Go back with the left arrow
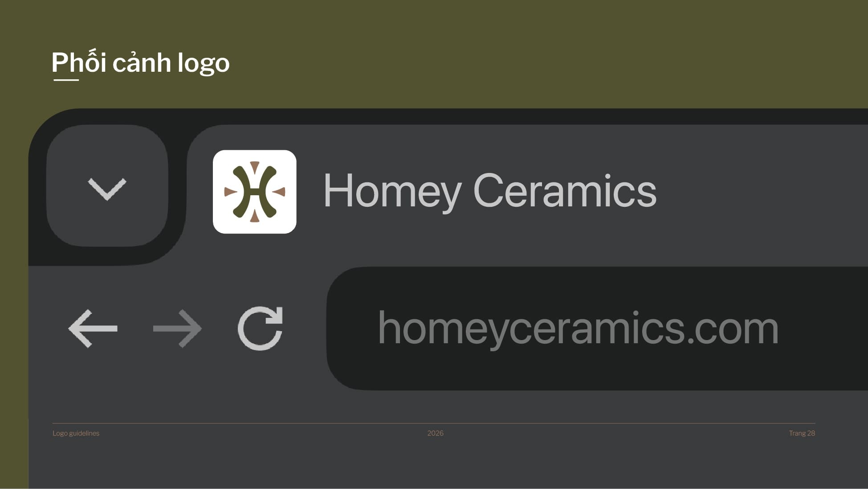The image size is (868, 489). [x=93, y=329]
